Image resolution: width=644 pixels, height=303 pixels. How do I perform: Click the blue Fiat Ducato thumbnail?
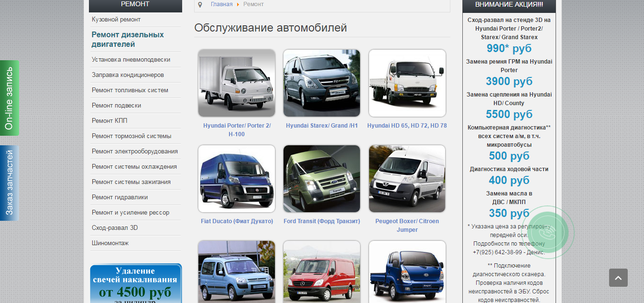237,179
